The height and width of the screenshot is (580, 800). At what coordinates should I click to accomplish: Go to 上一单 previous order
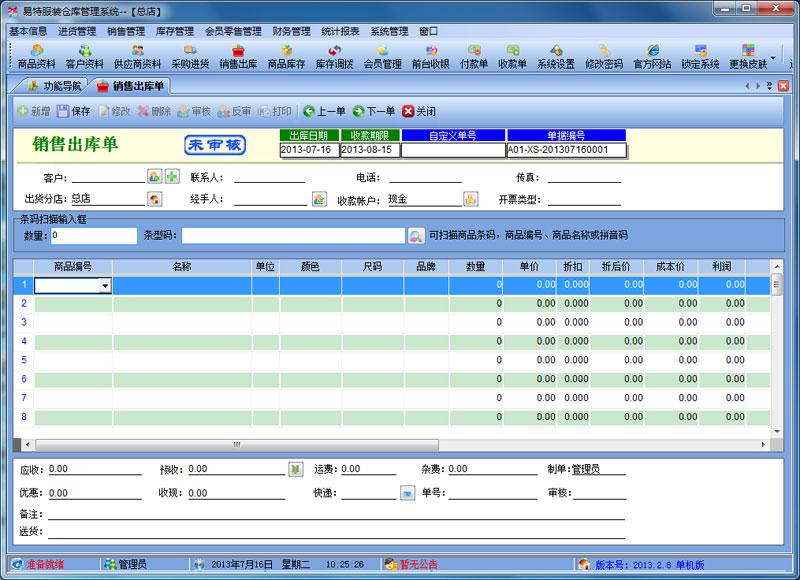[x=324, y=111]
